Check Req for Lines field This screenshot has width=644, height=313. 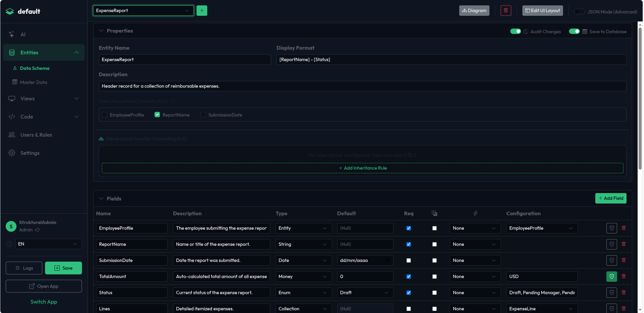409,309
